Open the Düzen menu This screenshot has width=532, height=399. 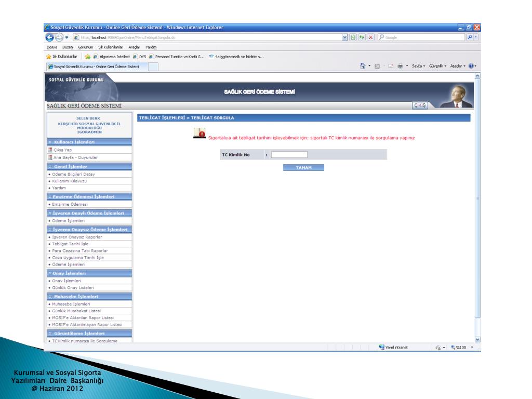[68, 47]
